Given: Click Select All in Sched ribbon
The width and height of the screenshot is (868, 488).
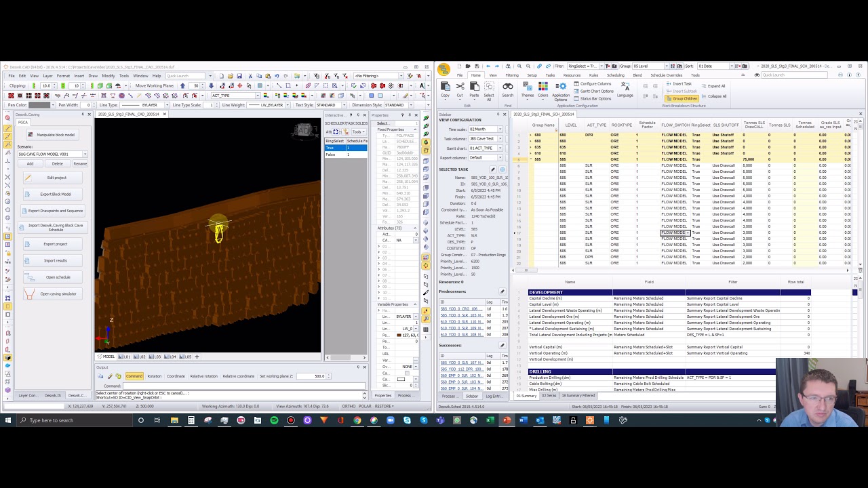Looking at the screenshot, I should click(x=489, y=90).
